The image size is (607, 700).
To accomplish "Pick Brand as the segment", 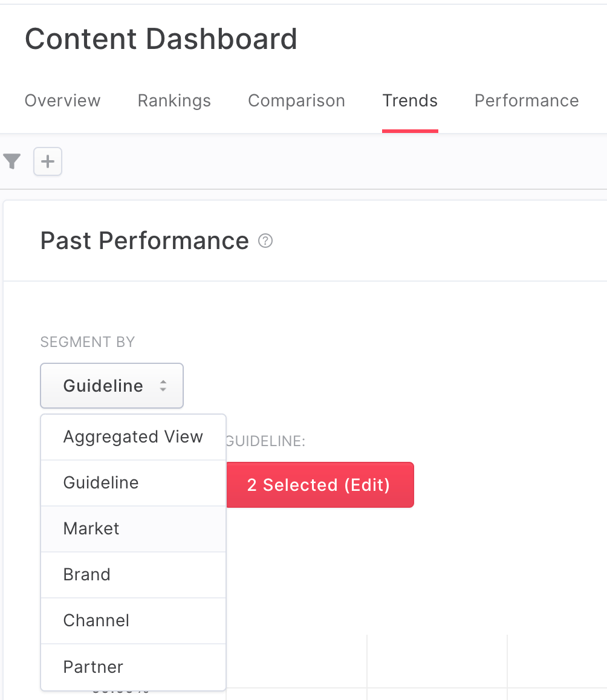I will (x=133, y=575).
